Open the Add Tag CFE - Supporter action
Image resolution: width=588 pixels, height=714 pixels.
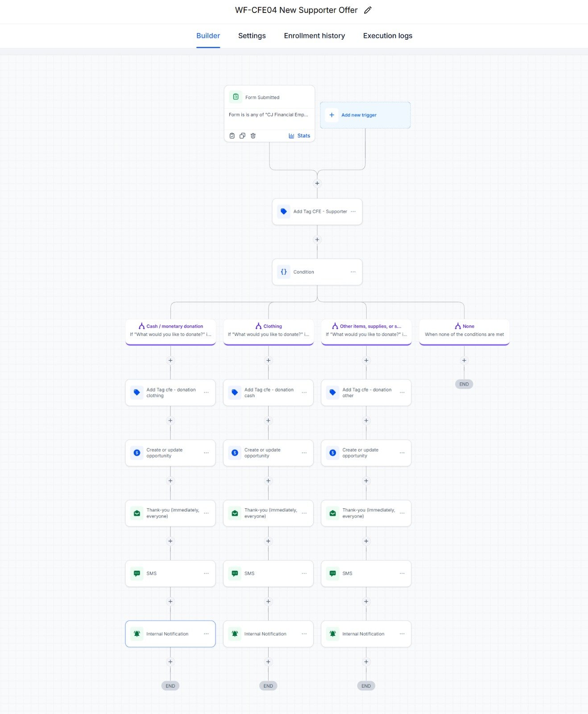pyautogui.click(x=317, y=212)
